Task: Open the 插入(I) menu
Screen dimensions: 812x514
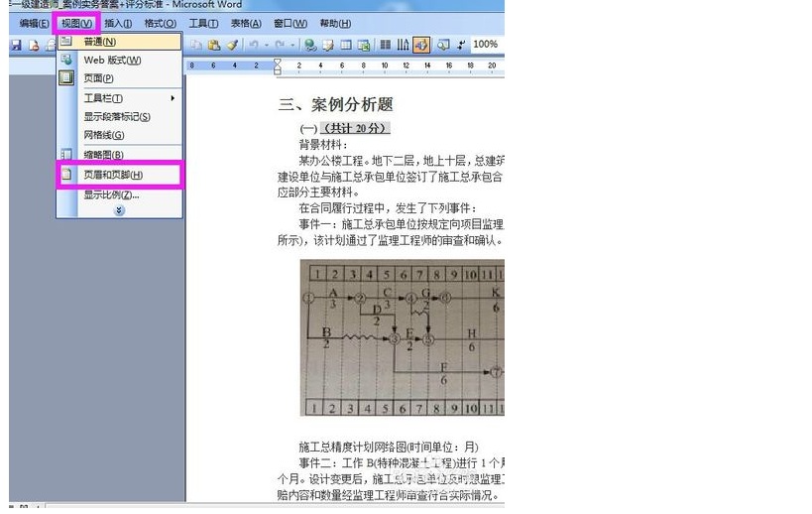Action: (x=118, y=23)
